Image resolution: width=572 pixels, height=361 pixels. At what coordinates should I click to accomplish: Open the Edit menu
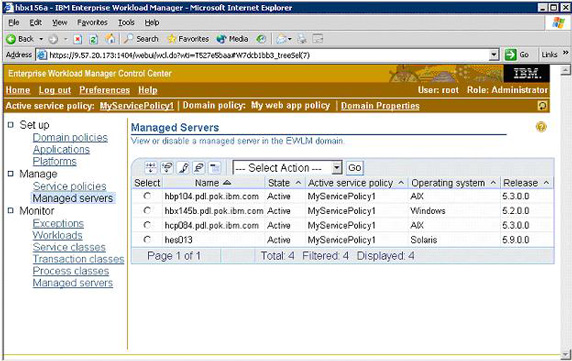35,23
